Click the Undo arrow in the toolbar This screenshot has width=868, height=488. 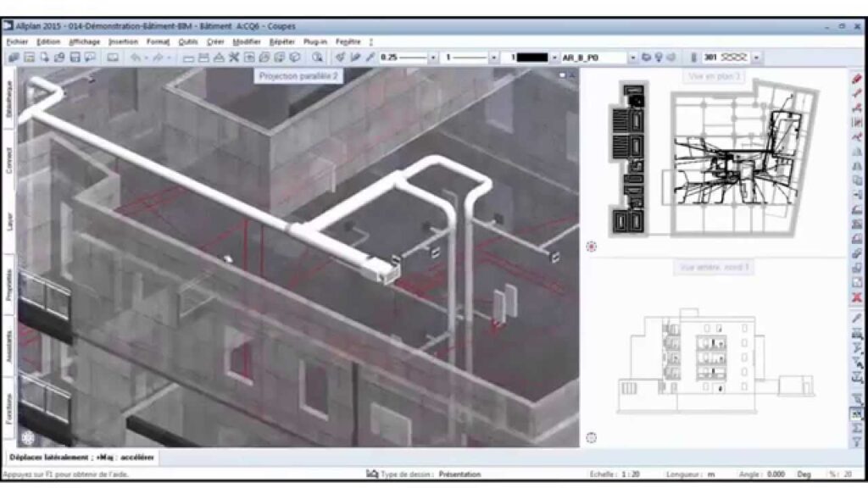(136, 58)
